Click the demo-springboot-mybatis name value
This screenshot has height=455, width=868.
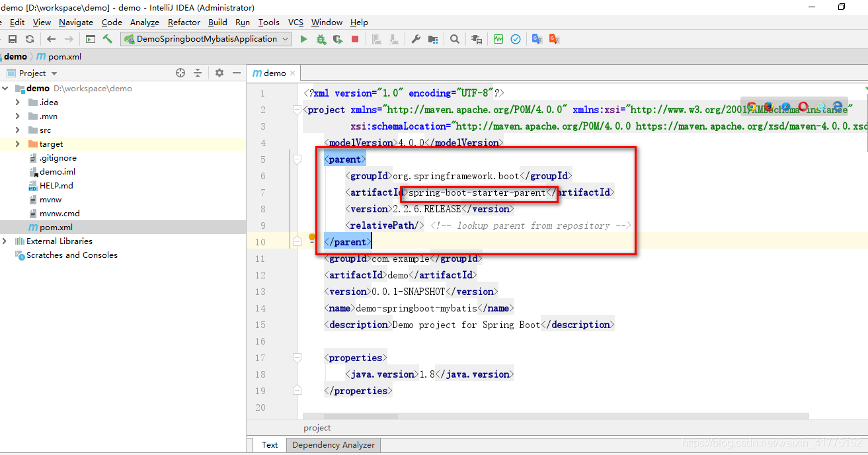click(x=416, y=308)
